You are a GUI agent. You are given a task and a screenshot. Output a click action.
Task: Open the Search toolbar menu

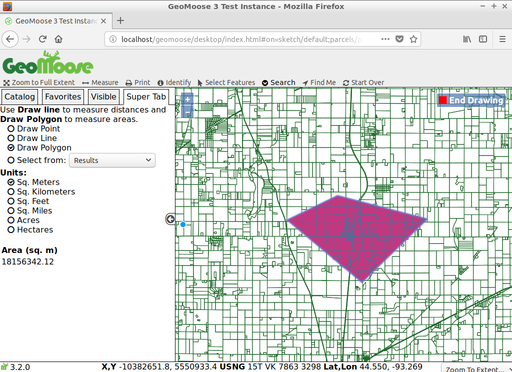(279, 82)
